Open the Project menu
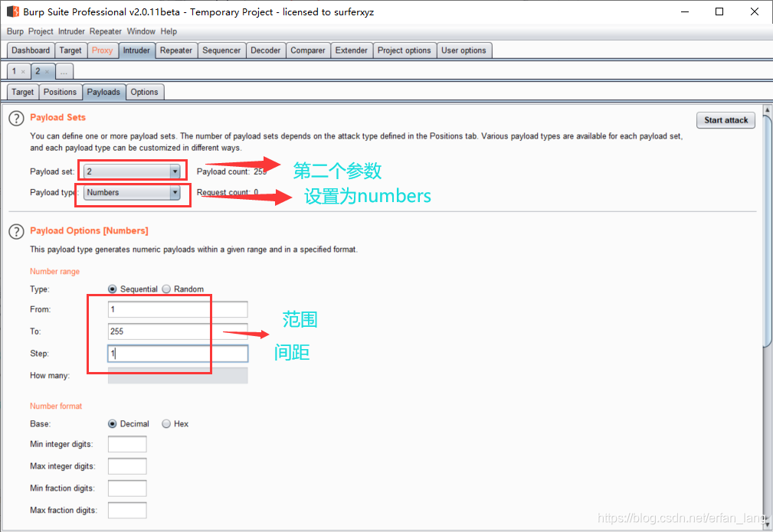 (41, 31)
